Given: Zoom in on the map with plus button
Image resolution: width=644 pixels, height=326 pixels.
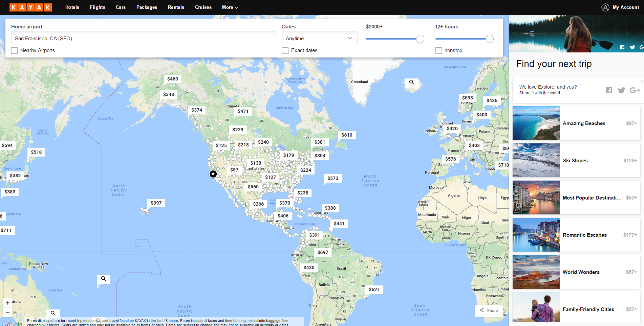Looking at the screenshot, I should pyautogui.click(x=7, y=303).
